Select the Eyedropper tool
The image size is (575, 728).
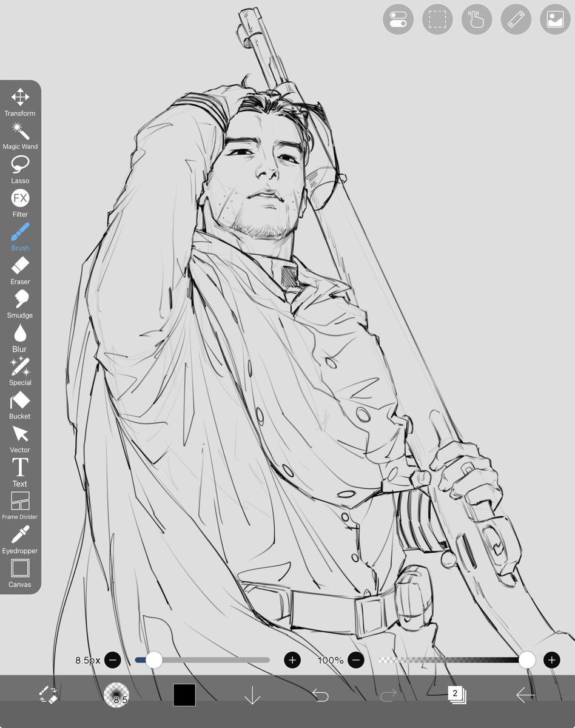pos(20,540)
